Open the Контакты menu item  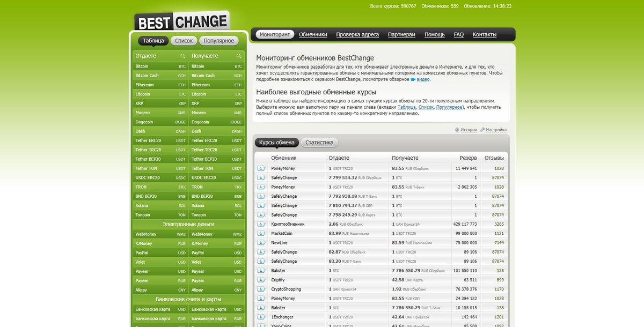coord(485,34)
